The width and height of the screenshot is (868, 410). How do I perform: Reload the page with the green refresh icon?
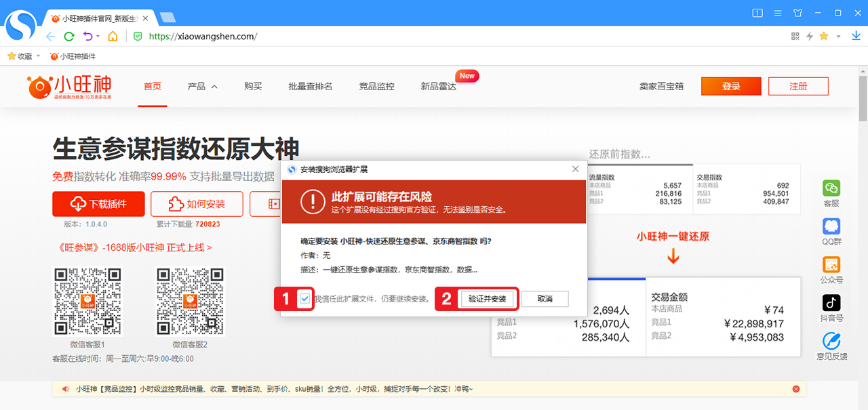point(68,36)
